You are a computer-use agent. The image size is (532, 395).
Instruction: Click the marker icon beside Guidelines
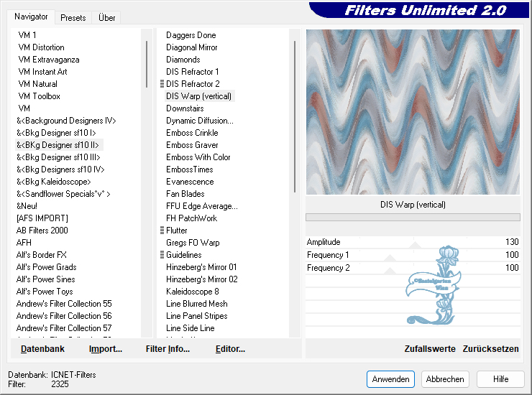pyautogui.click(x=162, y=255)
